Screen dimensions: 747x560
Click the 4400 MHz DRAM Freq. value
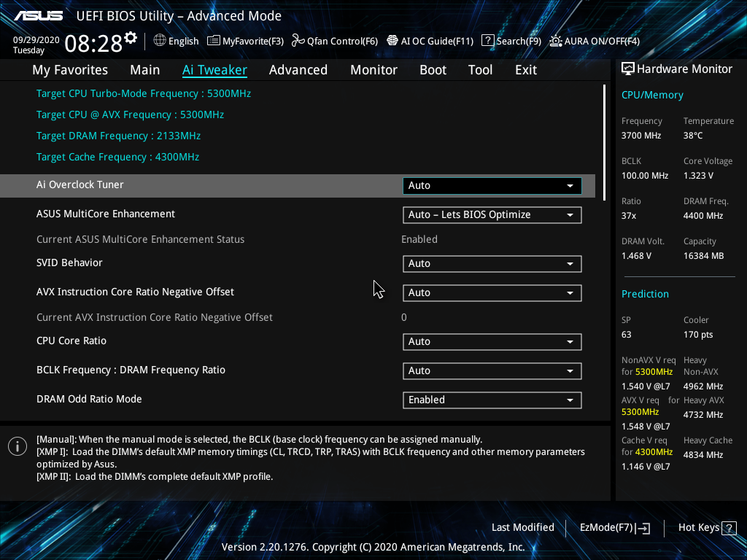click(703, 216)
